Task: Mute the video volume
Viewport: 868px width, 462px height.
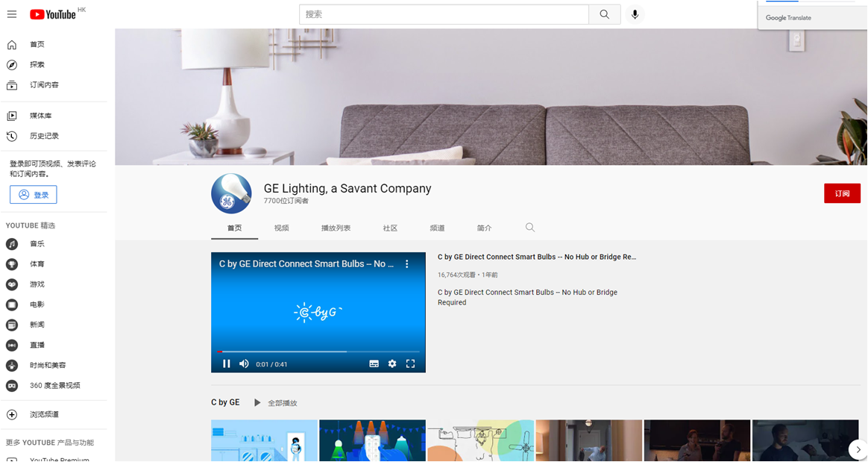Action: 244,363
